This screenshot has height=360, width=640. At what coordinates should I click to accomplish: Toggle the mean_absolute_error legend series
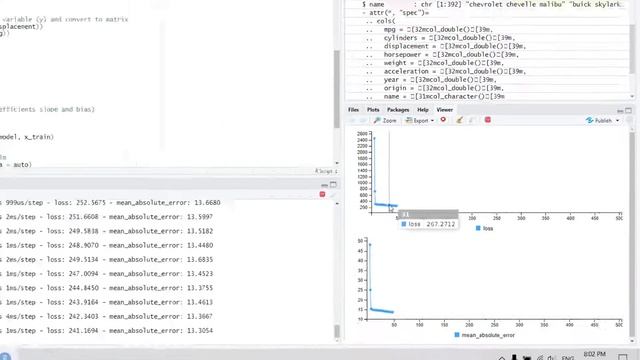point(484,335)
